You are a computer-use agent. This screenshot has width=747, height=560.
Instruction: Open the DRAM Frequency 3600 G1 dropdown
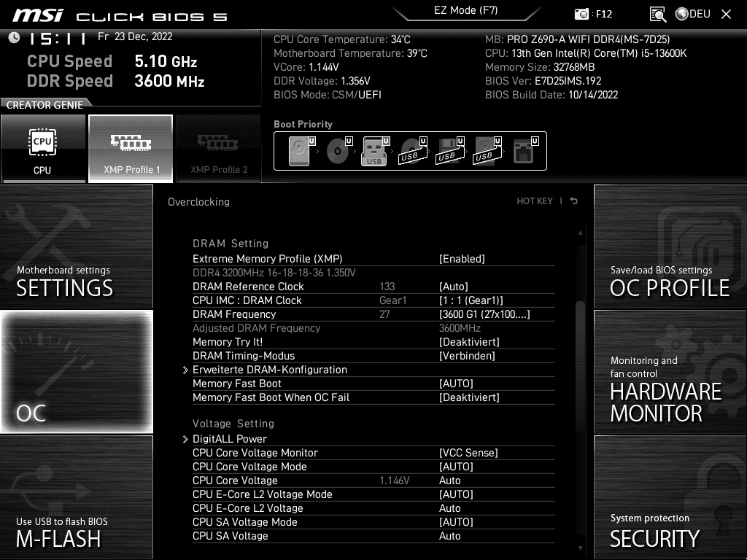click(x=484, y=314)
